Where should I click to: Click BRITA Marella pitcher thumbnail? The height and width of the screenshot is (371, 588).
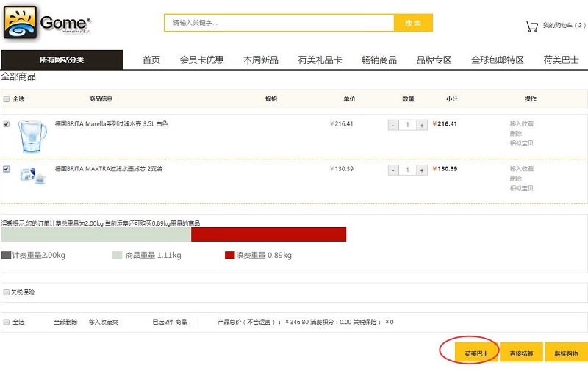pyautogui.click(x=32, y=136)
